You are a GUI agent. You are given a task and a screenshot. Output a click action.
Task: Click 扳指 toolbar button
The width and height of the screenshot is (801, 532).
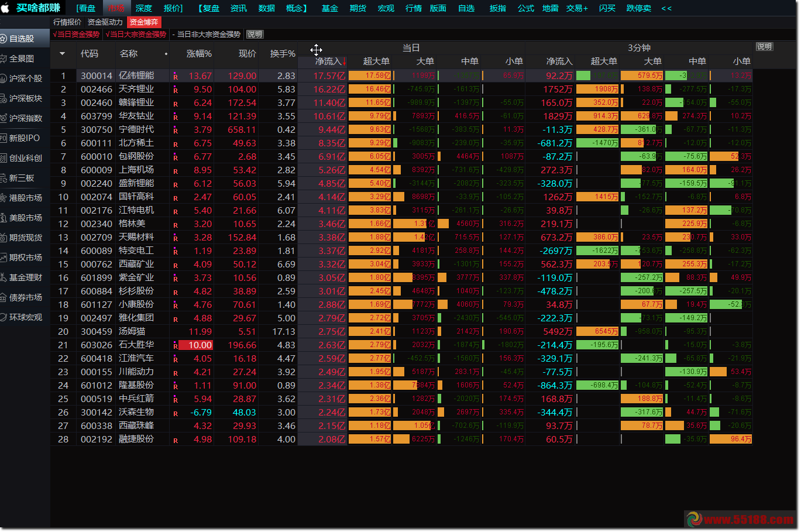[x=498, y=8]
